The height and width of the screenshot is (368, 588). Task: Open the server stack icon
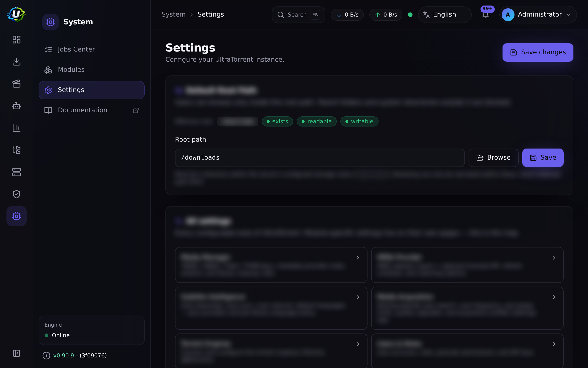click(16, 172)
